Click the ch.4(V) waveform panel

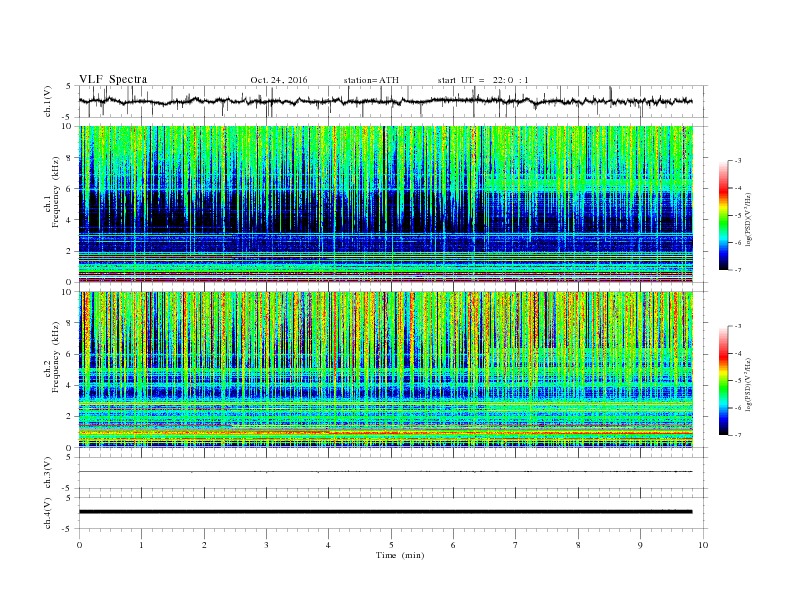[x=392, y=513]
